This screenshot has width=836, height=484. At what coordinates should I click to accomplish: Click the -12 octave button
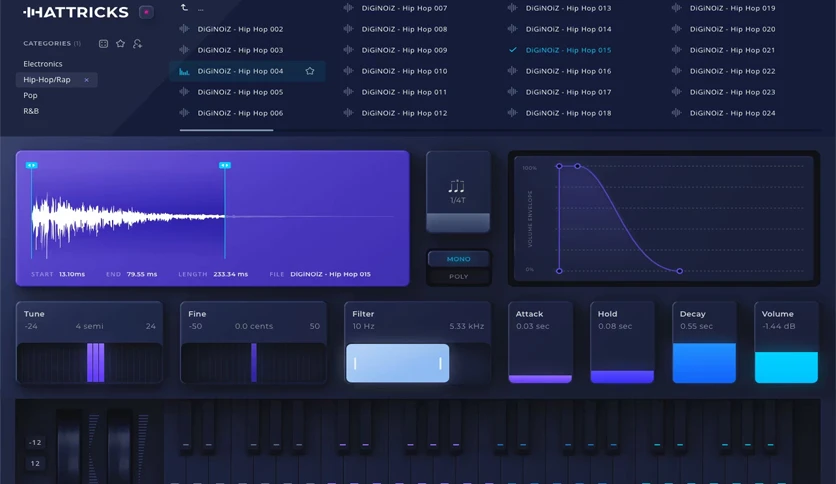(x=35, y=442)
